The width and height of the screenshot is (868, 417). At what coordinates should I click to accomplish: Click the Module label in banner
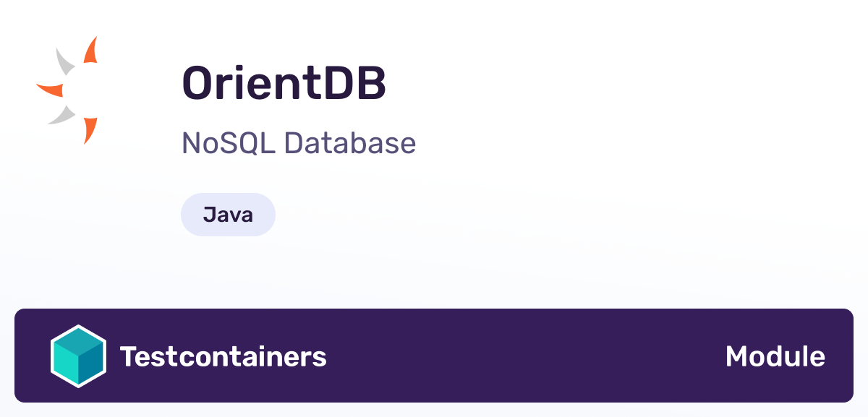pyautogui.click(x=775, y=356)
